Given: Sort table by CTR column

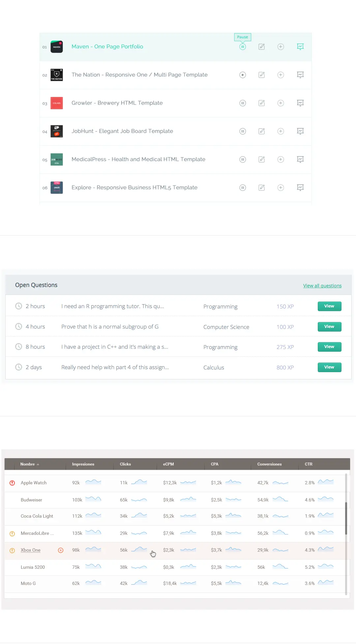Looking at the screenshot, I should pyautogui.click(x=309, y=464).
